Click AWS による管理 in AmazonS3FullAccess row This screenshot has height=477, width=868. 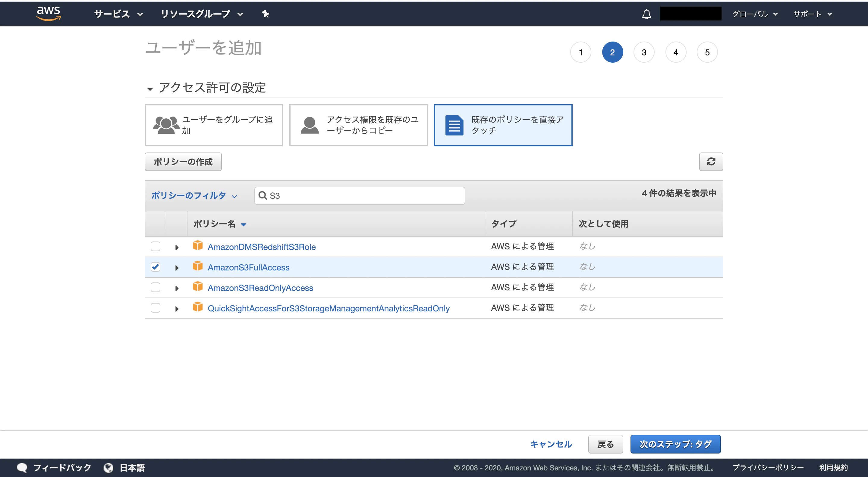coord(522,267)
